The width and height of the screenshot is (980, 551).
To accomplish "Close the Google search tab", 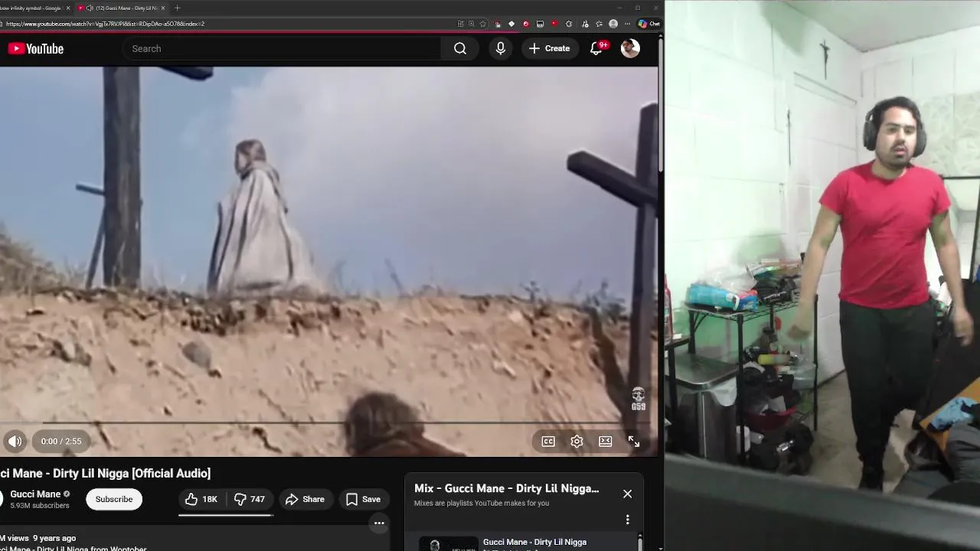I will [x=68, y=8].
